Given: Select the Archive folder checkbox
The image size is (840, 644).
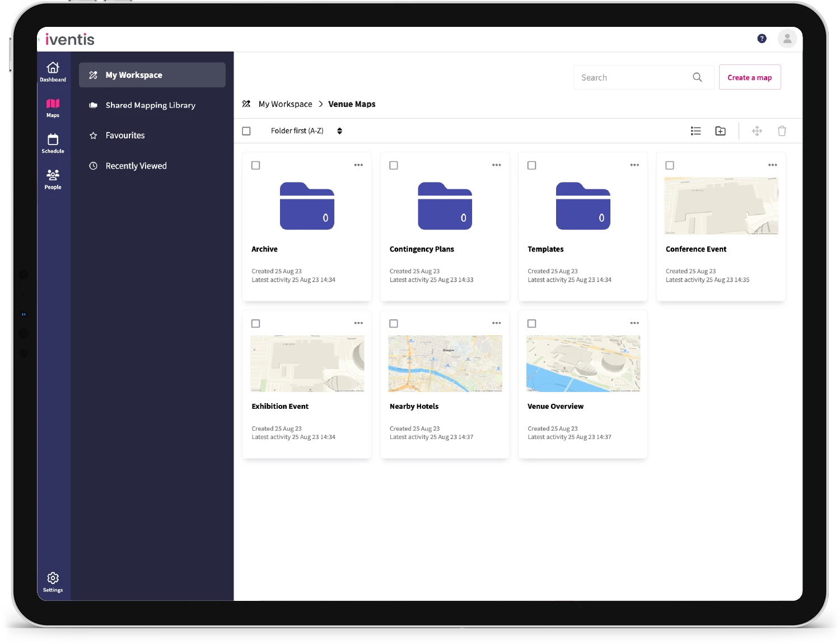Looking at the screenshot, I should pos(256,165).
